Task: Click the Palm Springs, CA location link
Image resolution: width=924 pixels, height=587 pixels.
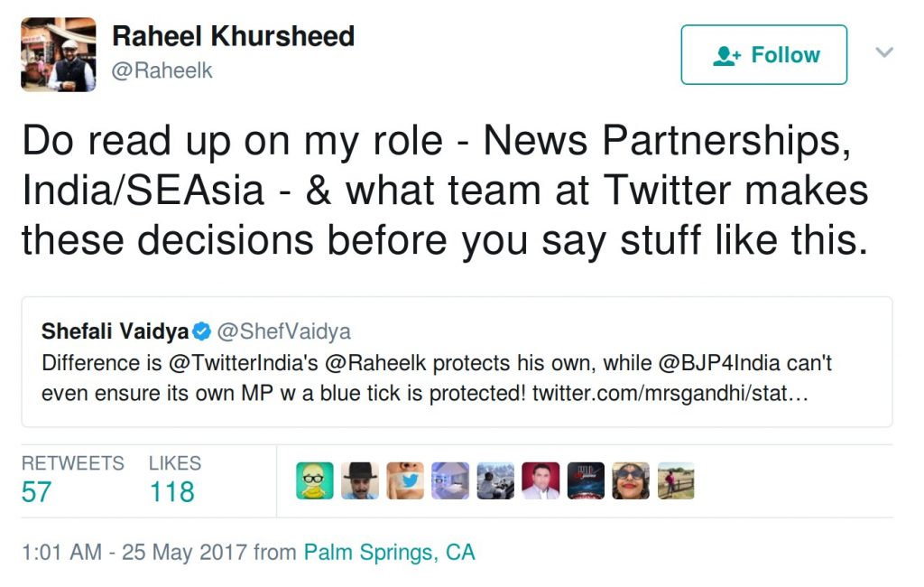Action: (x=389, y=553)
